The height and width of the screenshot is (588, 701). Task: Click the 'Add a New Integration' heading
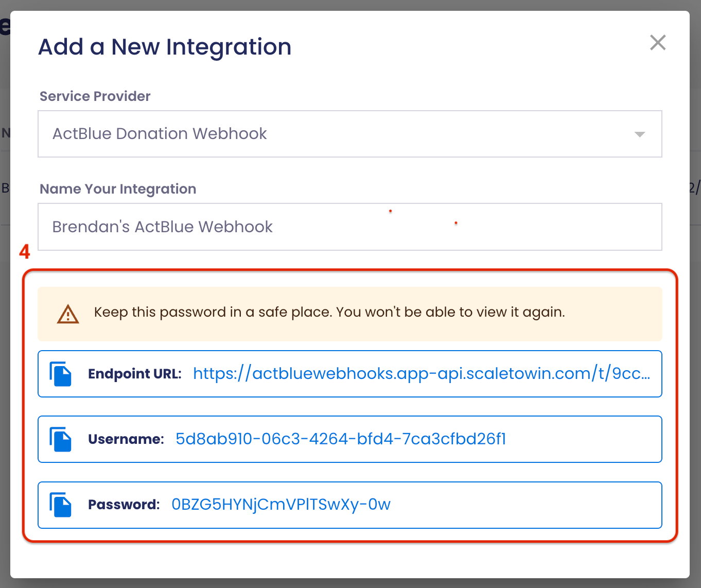(x=165, y=47)
